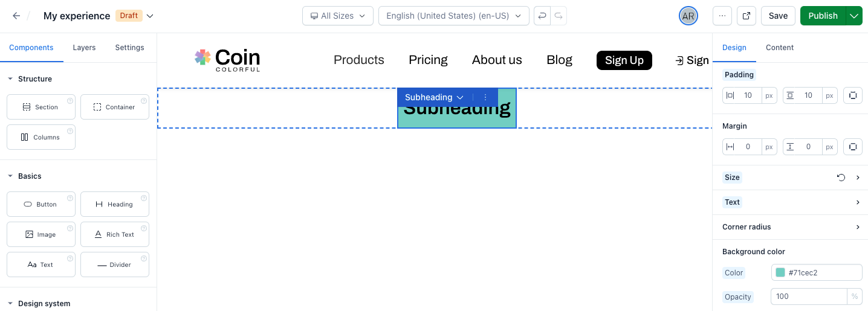The width and height of the screenshot is (868, 311).
Task: Toggle individual padding sides icon
Action: [x=852, y=95]
